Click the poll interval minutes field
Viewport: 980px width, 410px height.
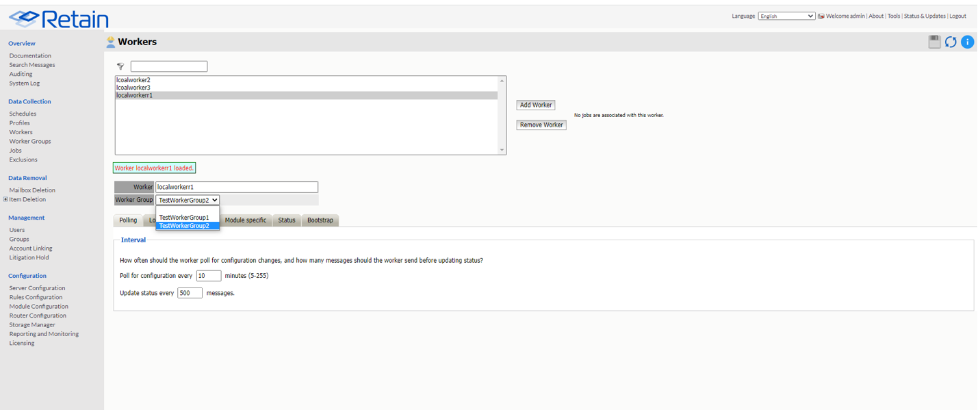[x=209, y=276]
